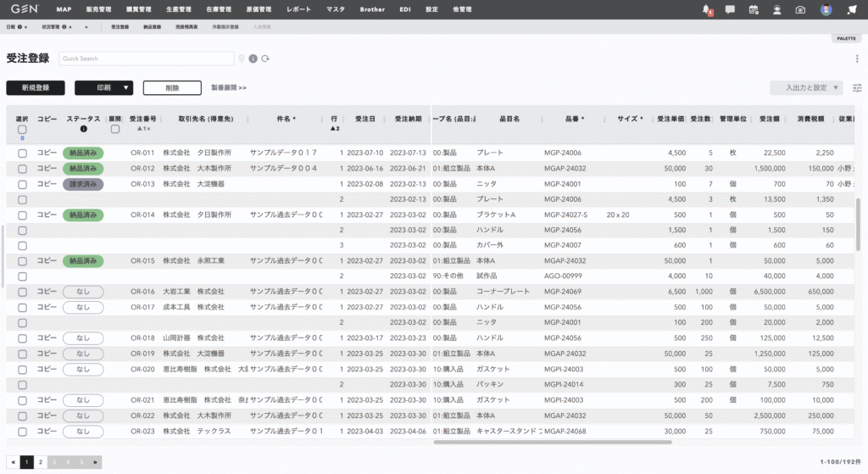This screenshot has height=474, width=868.
Task: Toggle the select-all checkbox in header
Action: pyautogui.click(x=22, y=129)
